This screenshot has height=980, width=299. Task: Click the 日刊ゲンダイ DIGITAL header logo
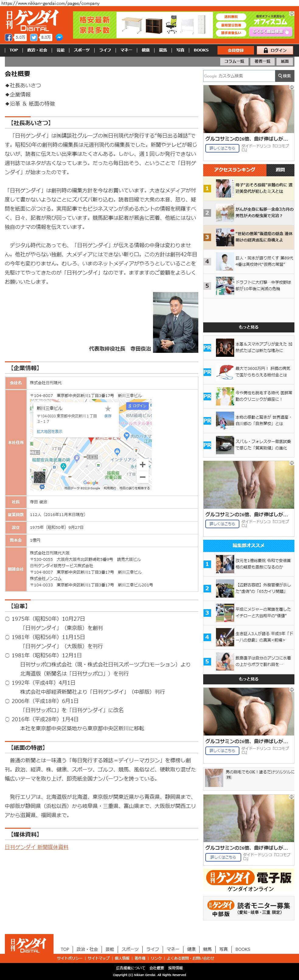point(33,20)
